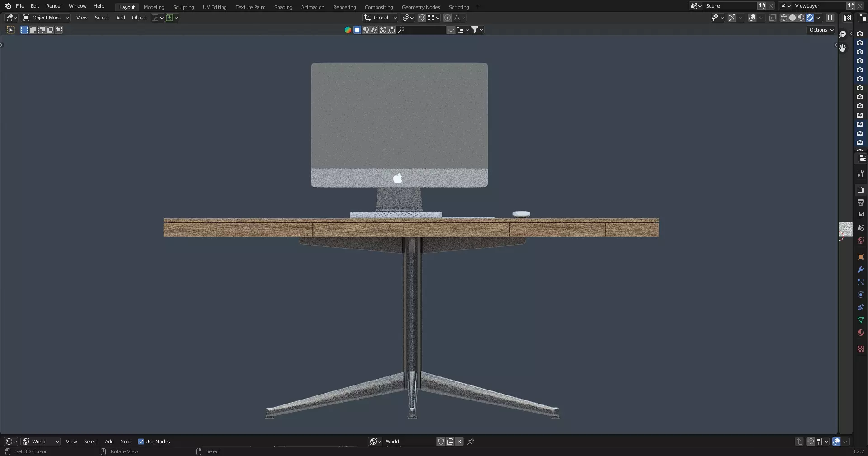
Task: Open the Object Constraint properties tab
Action: click(861, 307)
